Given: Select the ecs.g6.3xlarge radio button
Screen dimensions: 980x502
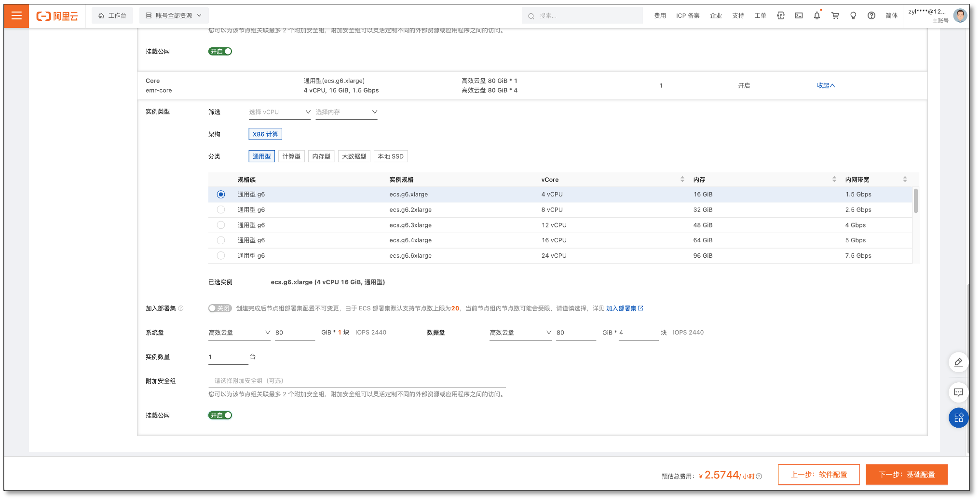Looking at the screenshot, I should pyautogui.click(x=221, y=225).
